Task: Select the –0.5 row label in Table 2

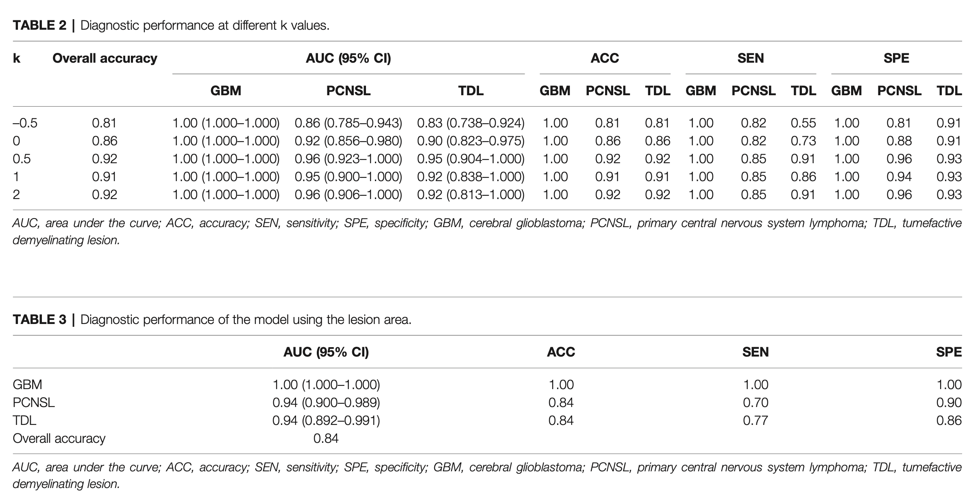Action: coord(25,123)
